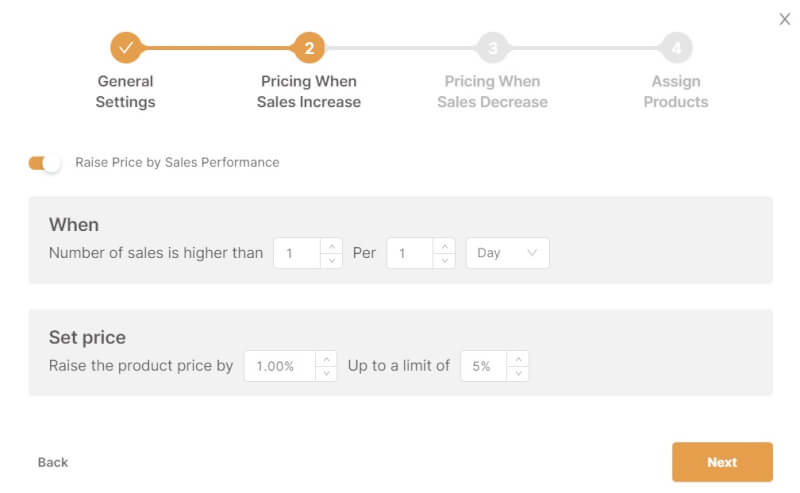
Task: Increase the Per period count
Action: coord(444,246)
